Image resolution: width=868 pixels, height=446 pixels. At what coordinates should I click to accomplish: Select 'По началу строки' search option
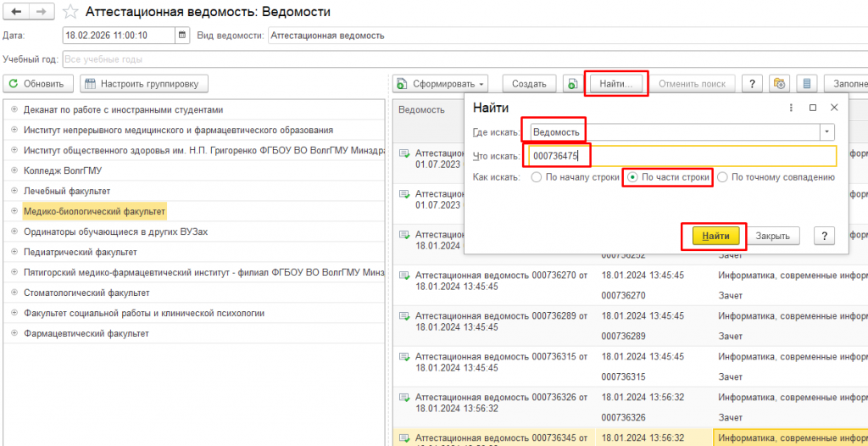537,177
